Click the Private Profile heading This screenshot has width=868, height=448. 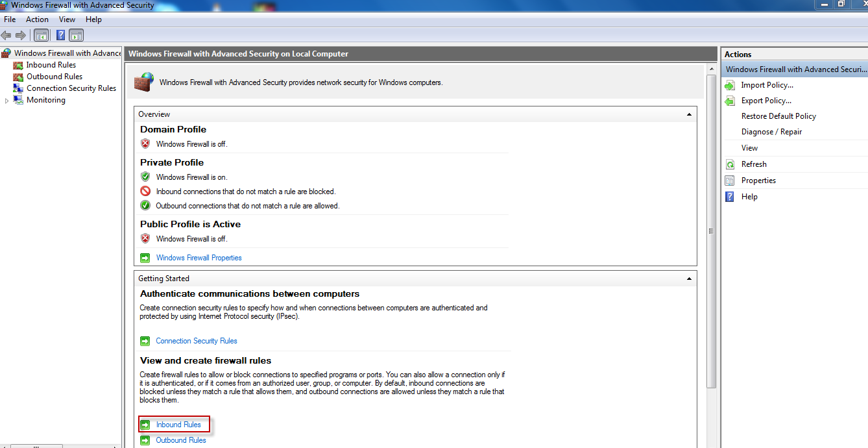click(172, 162)
